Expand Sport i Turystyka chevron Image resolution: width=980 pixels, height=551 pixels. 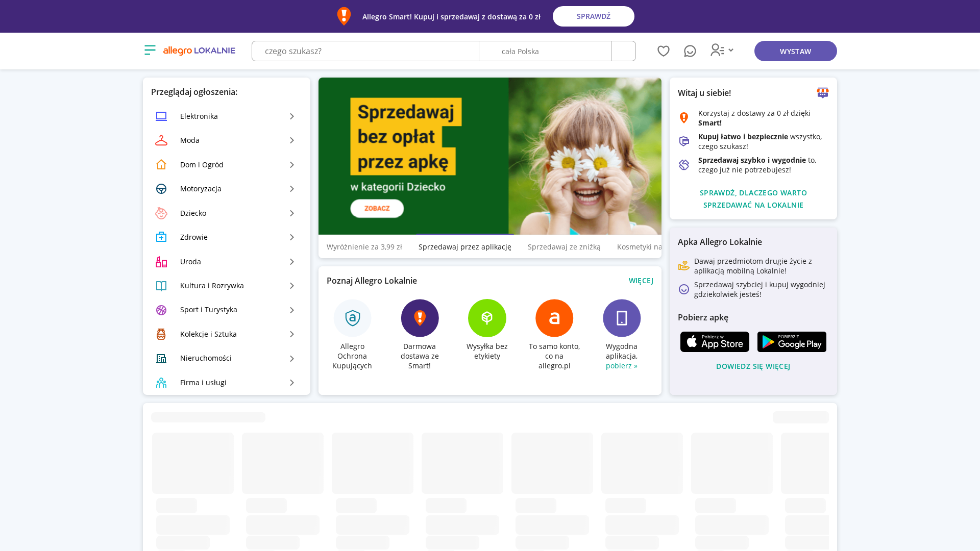coord(292,310)
